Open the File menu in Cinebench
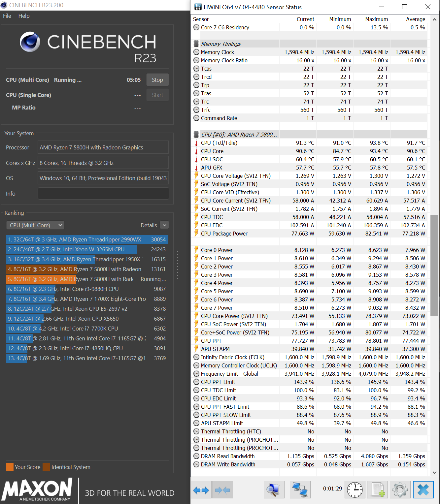 click(x=7, y=16)
